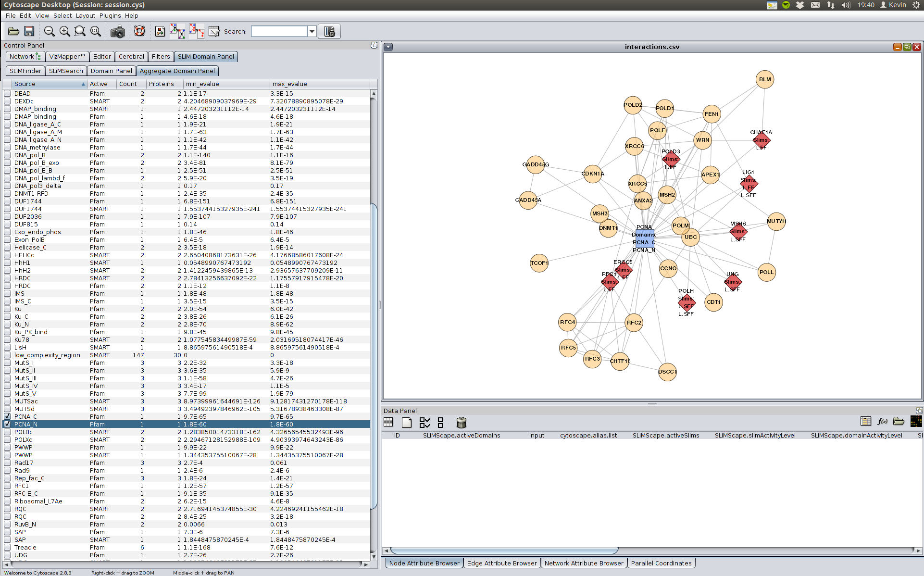Click the trash delete attributes icon
924x576 pixels.
[x=461, y=423]
